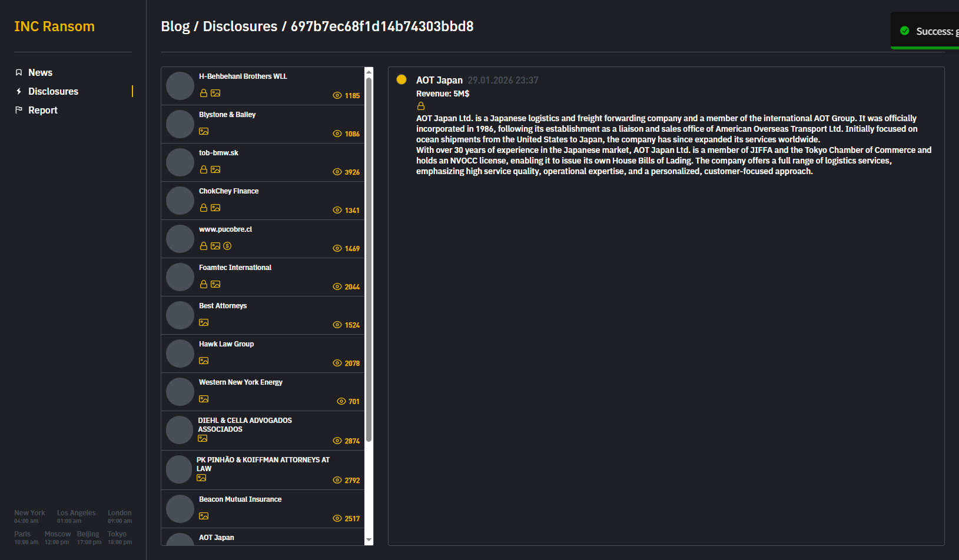Click the lock icon under H-Behbehani Brothers WLL
This screenshot has height=560, width=959.
tap(204, 93)
